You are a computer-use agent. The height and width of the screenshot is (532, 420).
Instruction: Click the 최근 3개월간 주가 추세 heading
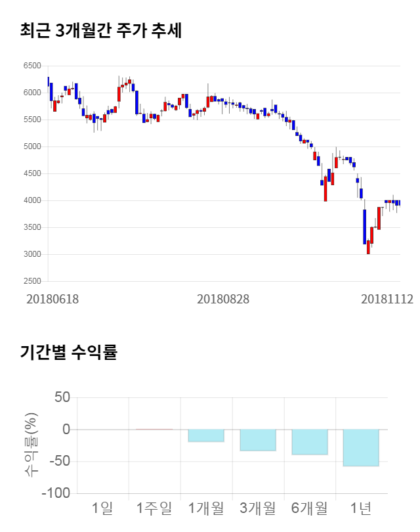click(101, 30)
